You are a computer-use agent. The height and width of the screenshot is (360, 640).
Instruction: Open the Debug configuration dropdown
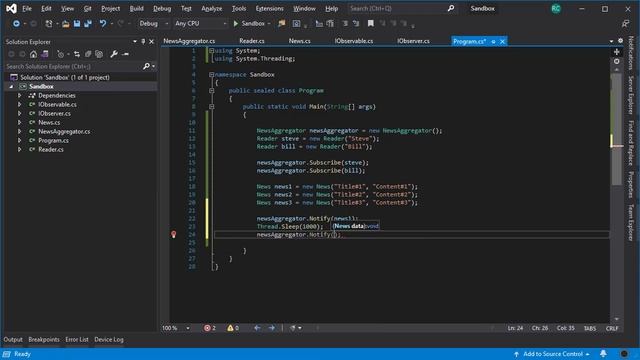[153, 24]
